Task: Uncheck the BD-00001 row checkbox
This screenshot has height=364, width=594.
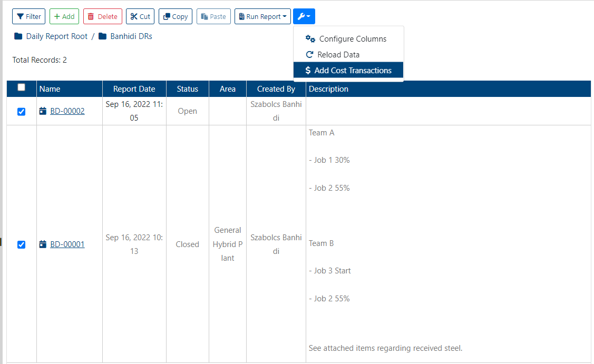Action: point(22,245)
